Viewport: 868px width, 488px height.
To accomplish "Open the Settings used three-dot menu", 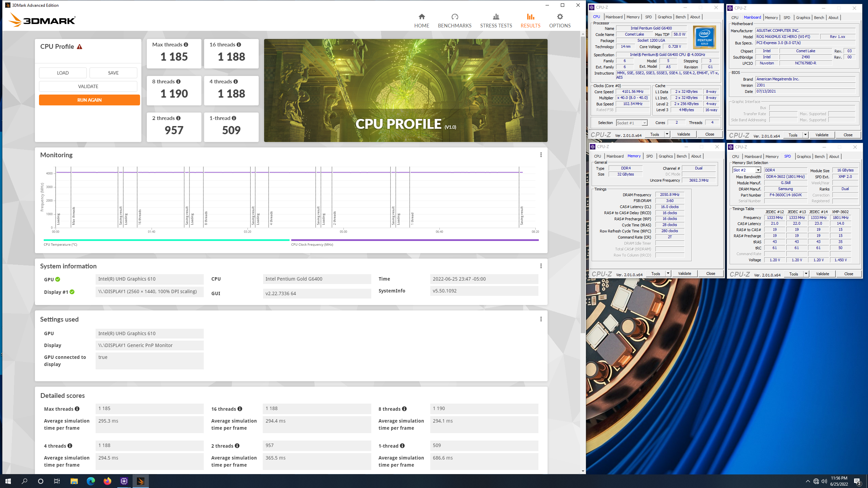I will click(541, 319).
